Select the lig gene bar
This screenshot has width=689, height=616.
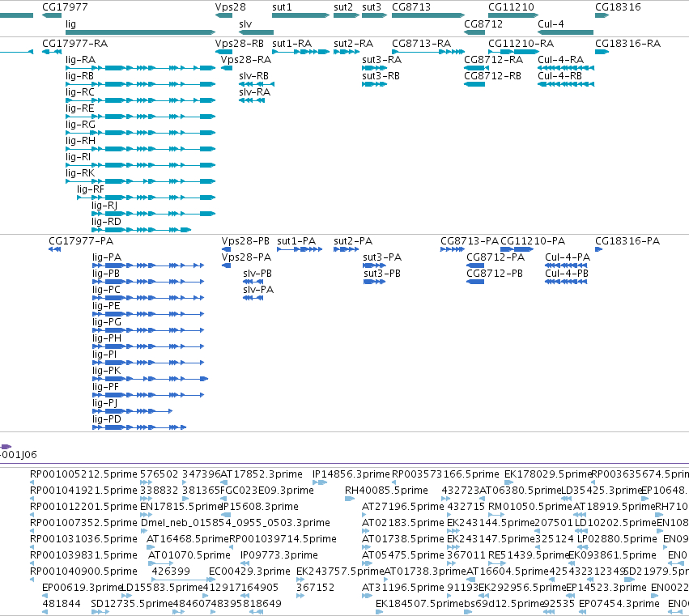(141, 32)
